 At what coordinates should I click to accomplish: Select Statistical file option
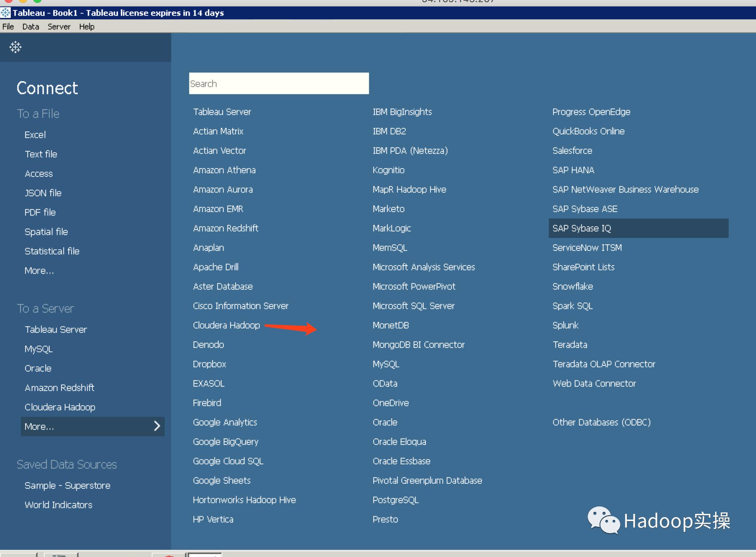(52, 251)
